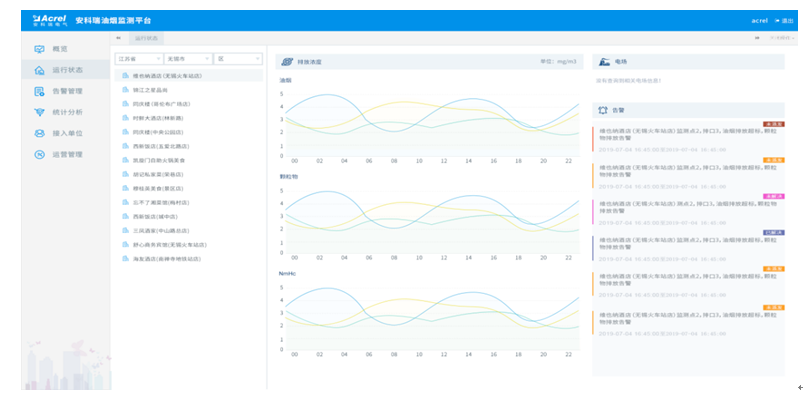Screen dimensions: 803x396
Task: Open the 关闭操作 tab actions dropdown
Action: point(782,38)
